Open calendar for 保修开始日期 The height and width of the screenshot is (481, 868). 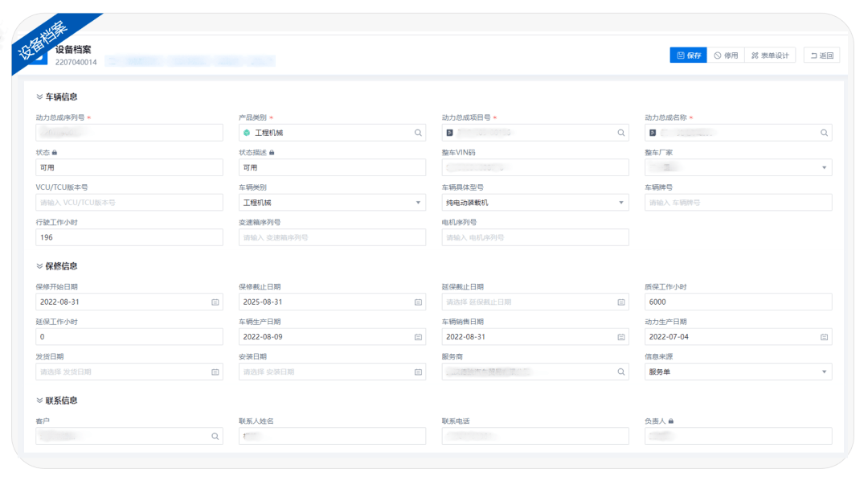click(215, 302)
